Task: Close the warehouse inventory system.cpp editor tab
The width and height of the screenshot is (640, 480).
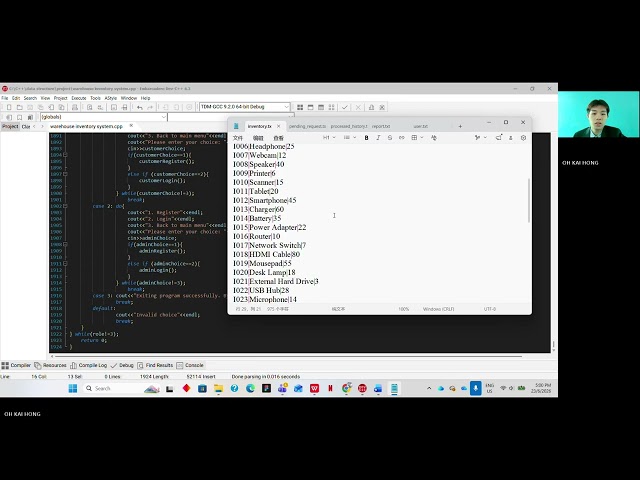Action: 131,126
